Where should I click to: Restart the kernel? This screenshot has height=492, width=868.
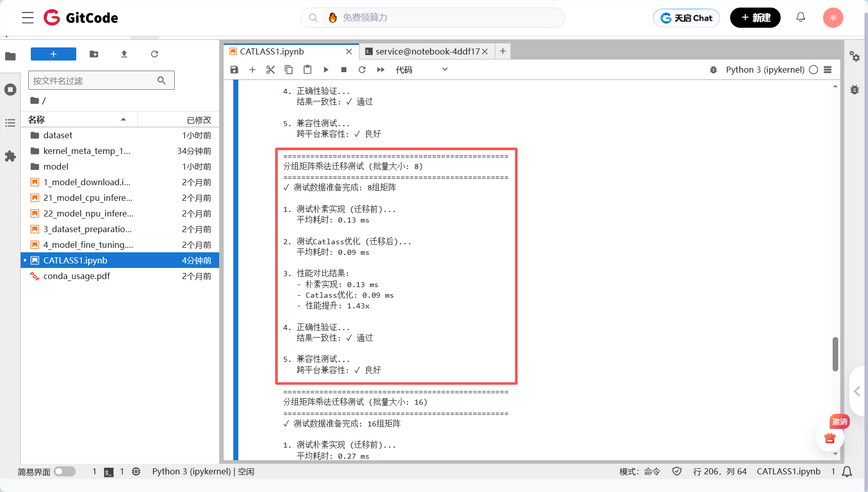click(x=362, y=70)
